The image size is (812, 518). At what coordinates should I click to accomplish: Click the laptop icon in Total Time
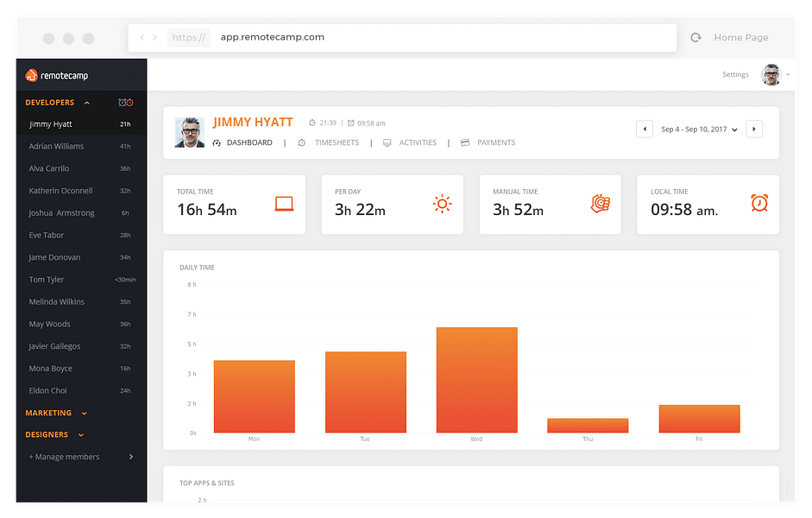point(284,204)
